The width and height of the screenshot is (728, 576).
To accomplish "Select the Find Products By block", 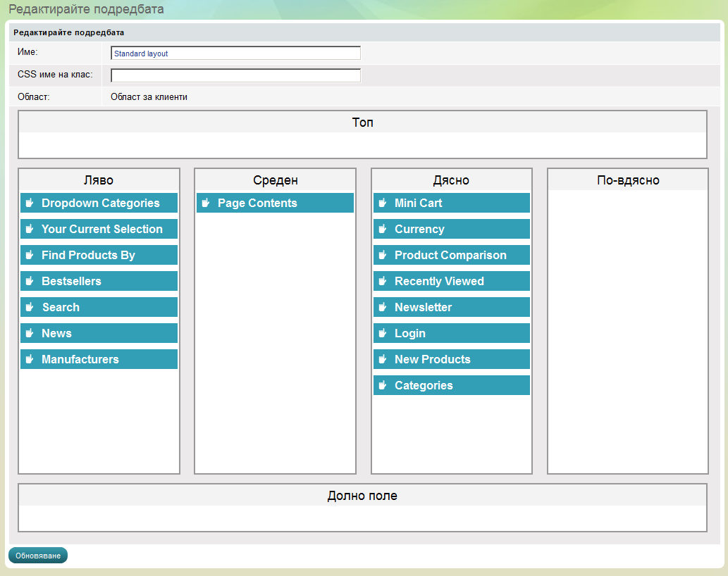I will tap(88, 255).
